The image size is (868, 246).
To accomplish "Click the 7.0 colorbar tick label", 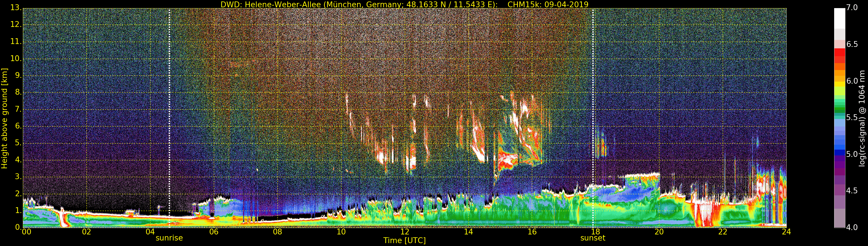I will 852,8.
